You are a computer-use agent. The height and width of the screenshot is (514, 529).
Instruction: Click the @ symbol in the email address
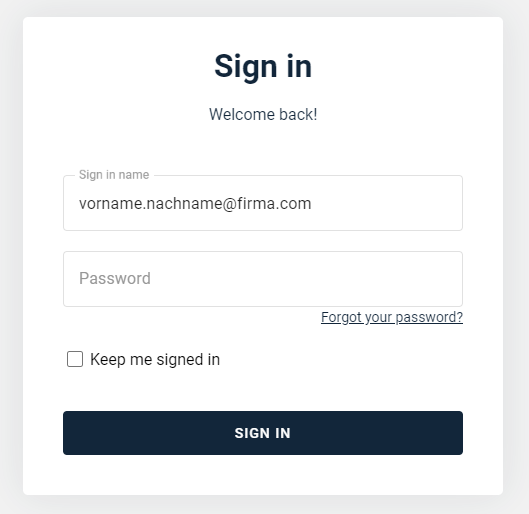(229, 204)
